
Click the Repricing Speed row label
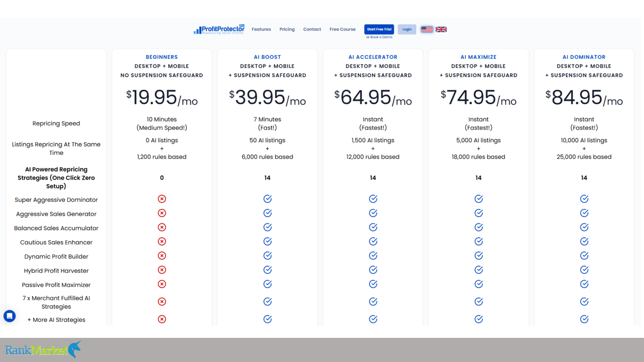click(56, 123)
